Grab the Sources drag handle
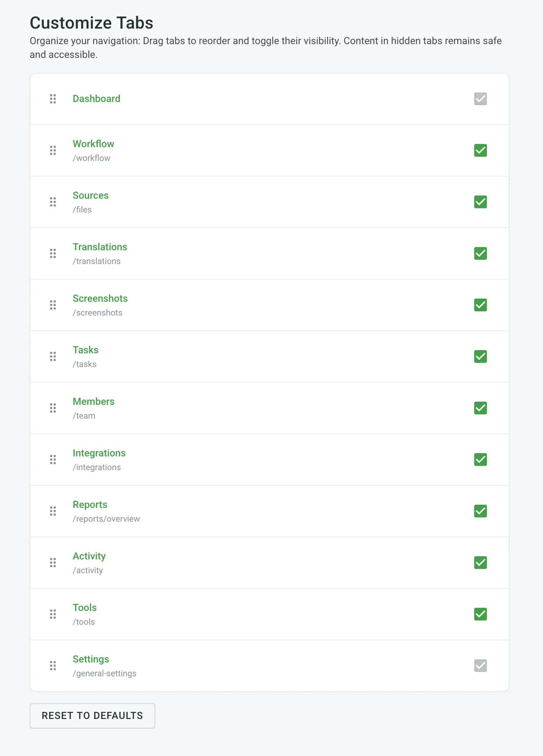Image resolution: width=543 pixels, height=756 pixels. pyautogui.click(x=53, y=202)
